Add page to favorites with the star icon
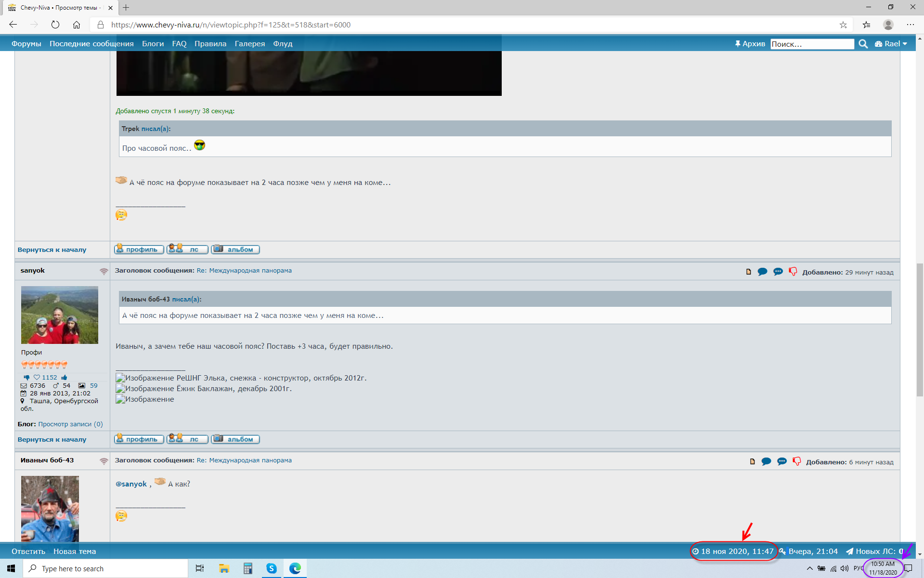Screen dimensions: 924x578 [843, 25]
